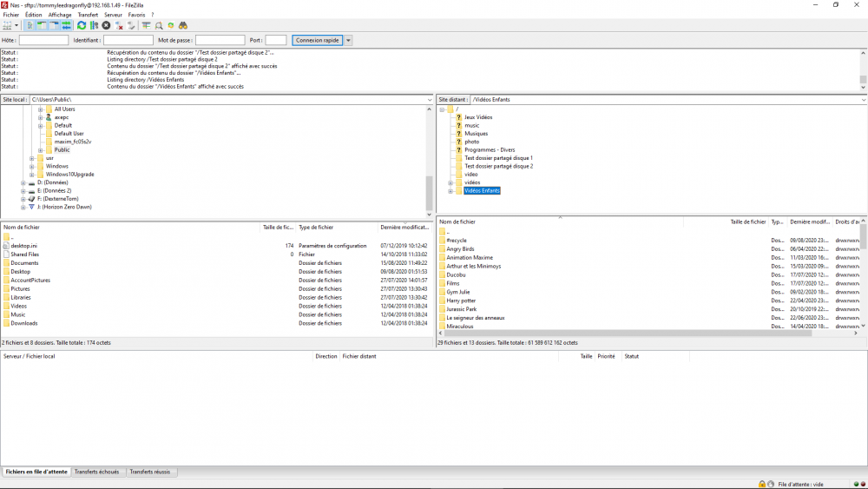Click the disconnect from server icon
The height and width of the screenshot is (489, 868).
tap(120, 26)
